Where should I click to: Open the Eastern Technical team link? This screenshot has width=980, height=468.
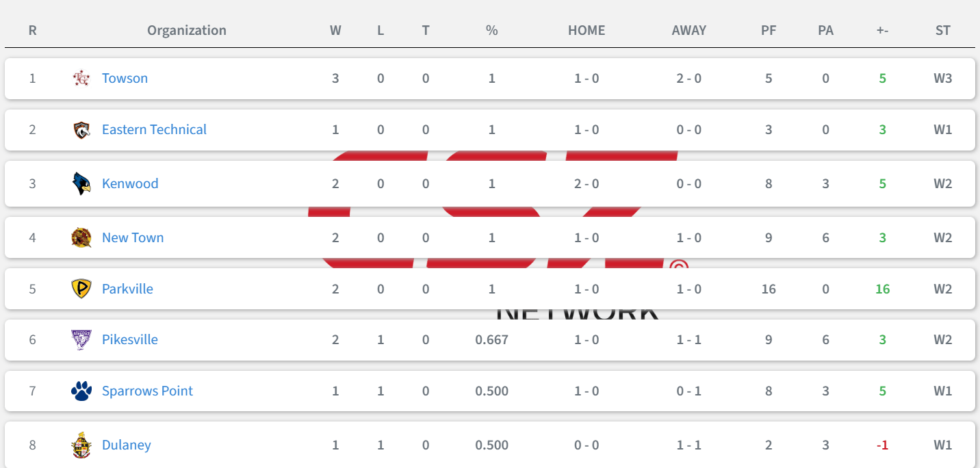(x=154, y=129)
